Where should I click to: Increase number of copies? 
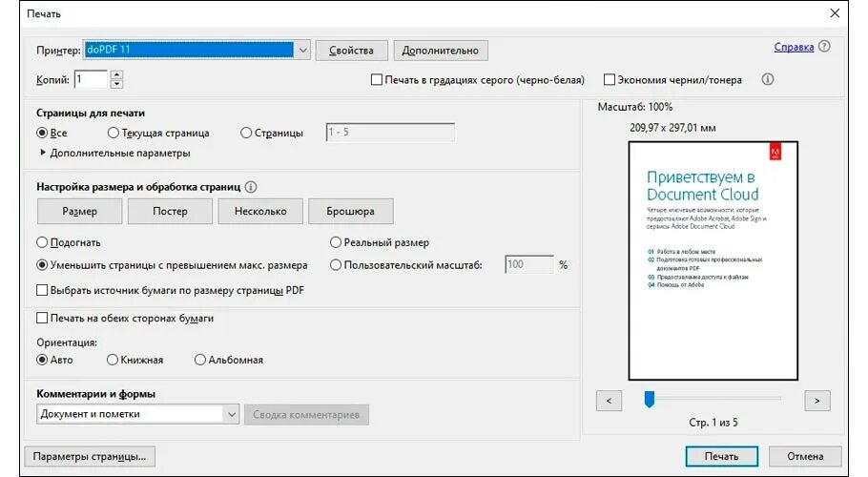click(116, 74)
